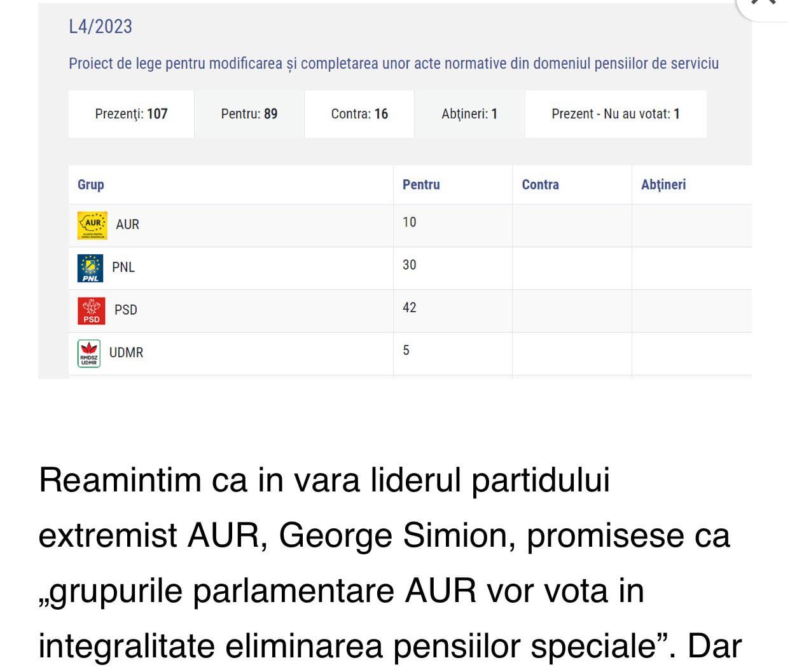790x672 pixels.
Task: Click the AUR group name
Action: [x=127, y=224]
